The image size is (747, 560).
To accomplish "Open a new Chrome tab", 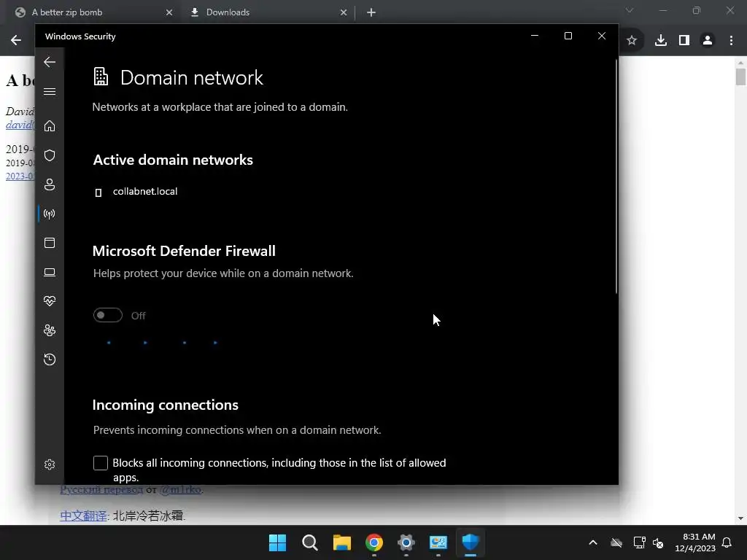I will click(x=371, y=12).
